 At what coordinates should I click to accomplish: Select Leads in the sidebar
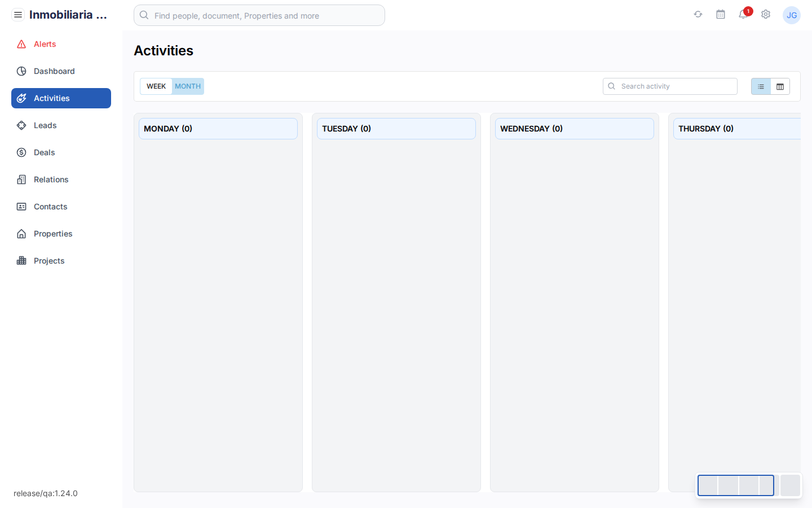[x=45, y=125]
